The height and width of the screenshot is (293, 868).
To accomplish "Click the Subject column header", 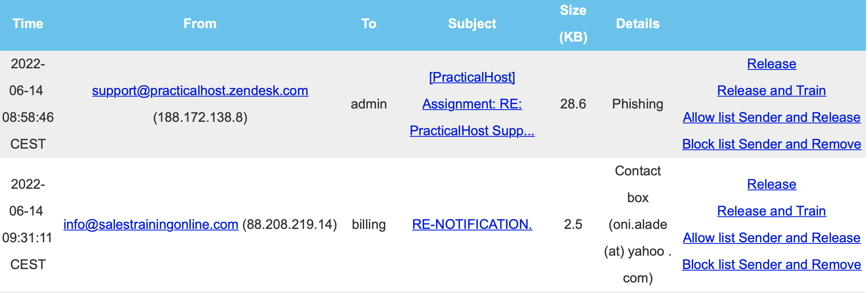I will pos(472,24).
